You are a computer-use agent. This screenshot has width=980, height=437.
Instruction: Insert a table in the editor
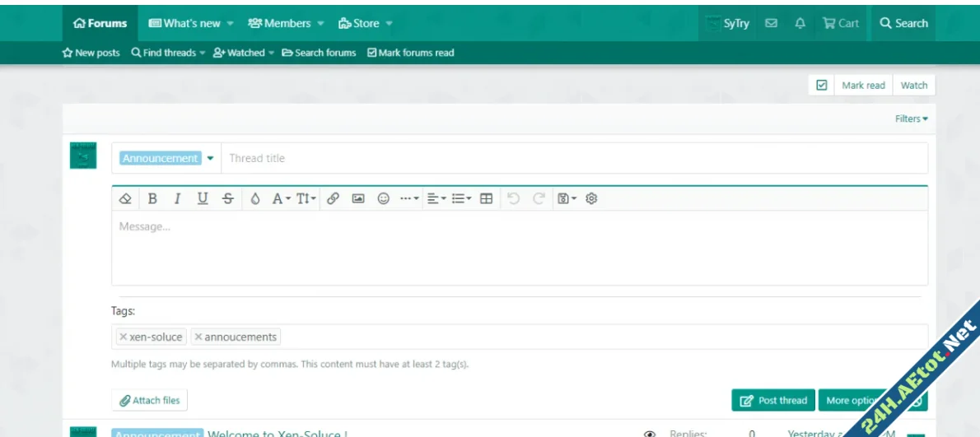487,198
